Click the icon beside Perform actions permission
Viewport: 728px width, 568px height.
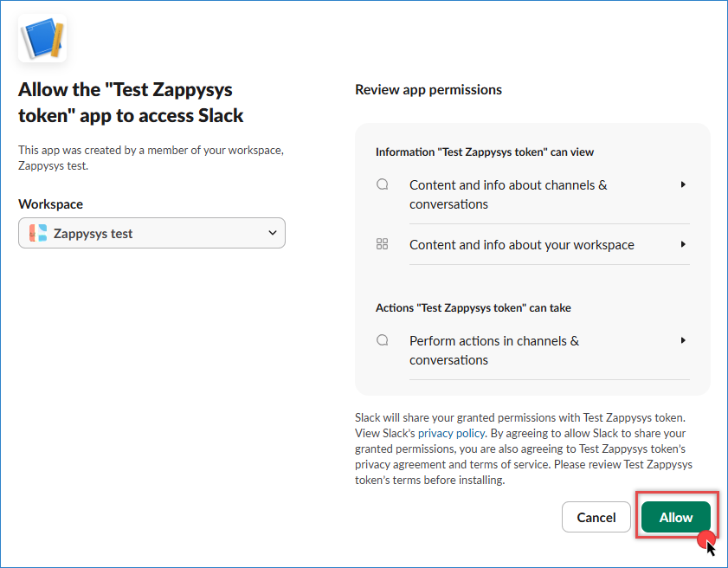[383, 340]
